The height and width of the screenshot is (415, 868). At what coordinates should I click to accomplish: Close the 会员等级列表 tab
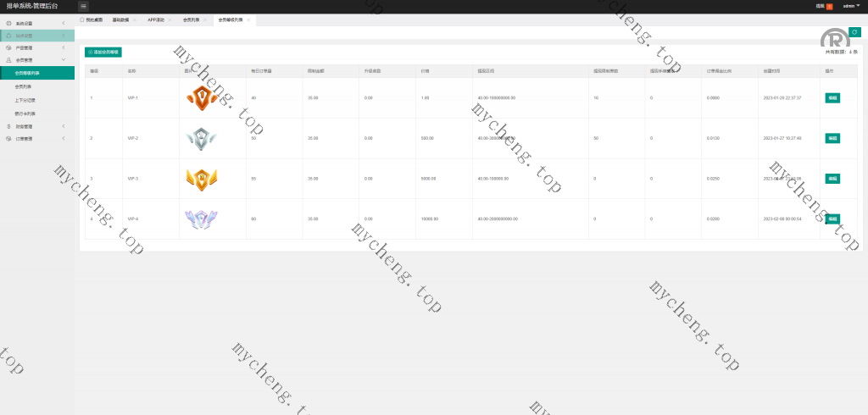[248, 19]
